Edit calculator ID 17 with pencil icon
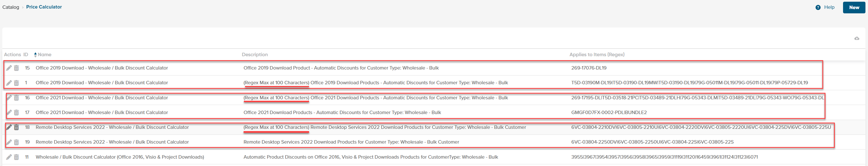The height and width of the screenshot is (166, 868). [9, 112]
